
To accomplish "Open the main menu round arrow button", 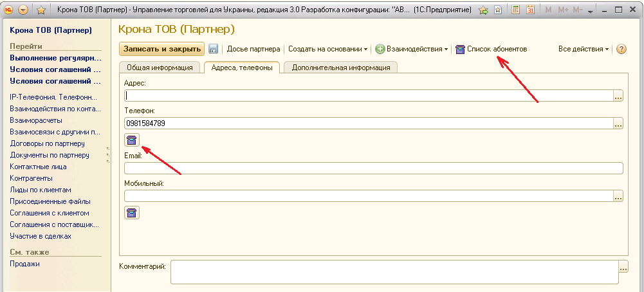I will tap(23, 10).
